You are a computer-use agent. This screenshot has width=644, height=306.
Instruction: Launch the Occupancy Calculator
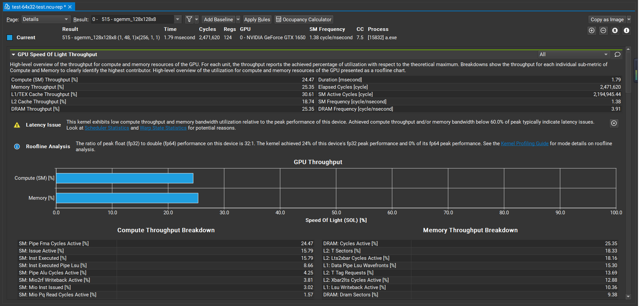[x=303, y=19]
